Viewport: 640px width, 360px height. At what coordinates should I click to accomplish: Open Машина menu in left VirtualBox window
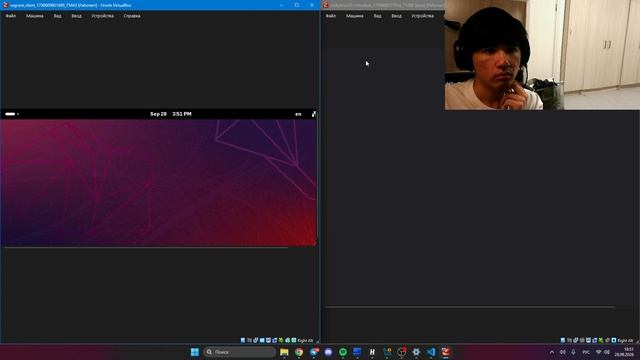35,16
